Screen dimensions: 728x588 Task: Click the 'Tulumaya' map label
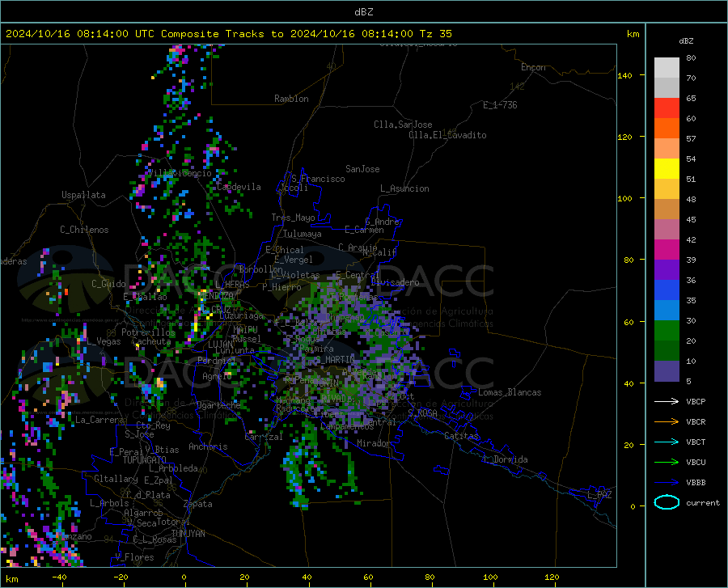pyautogui.click(x=303, y=234)
